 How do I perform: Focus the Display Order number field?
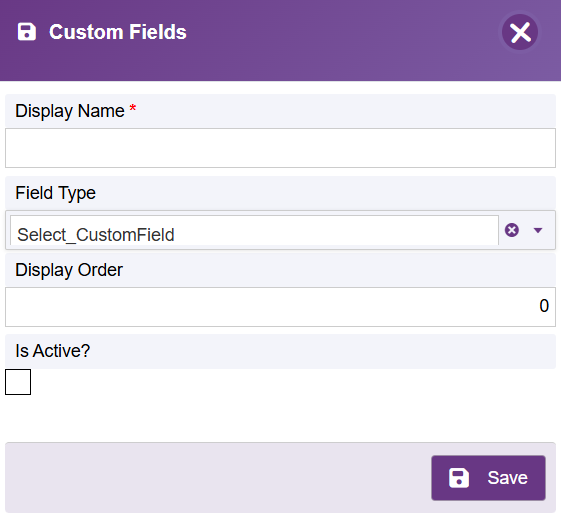tap(280, 307)
